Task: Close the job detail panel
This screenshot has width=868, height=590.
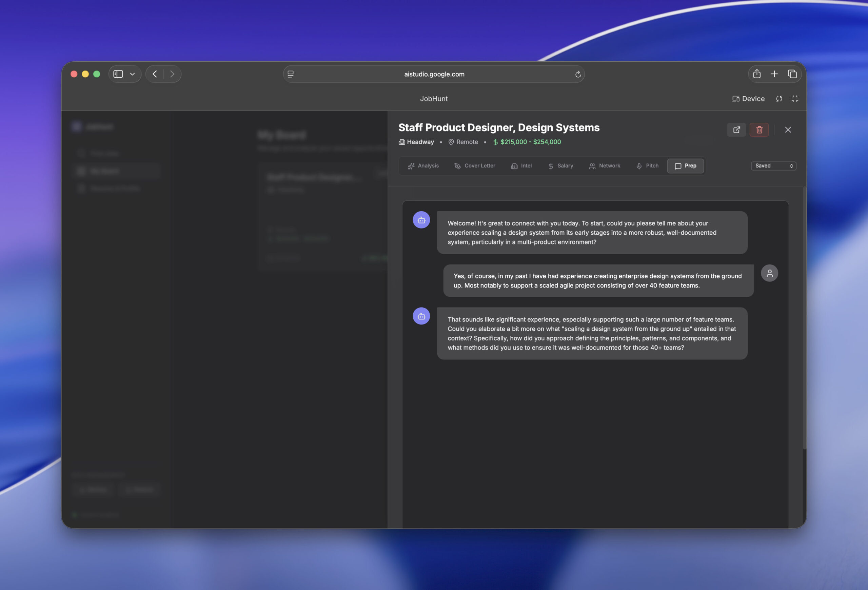Action: [x=788, y=130]
